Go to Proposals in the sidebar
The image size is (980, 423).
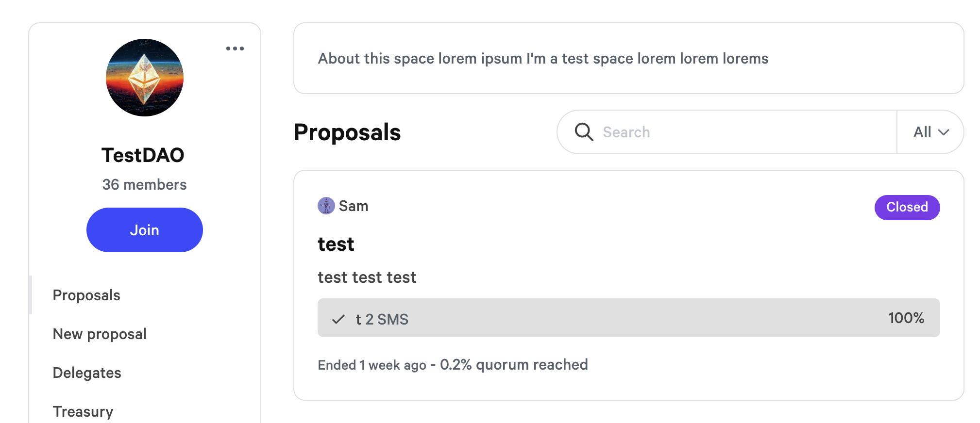pyautogui.click(x=86, y=295)
